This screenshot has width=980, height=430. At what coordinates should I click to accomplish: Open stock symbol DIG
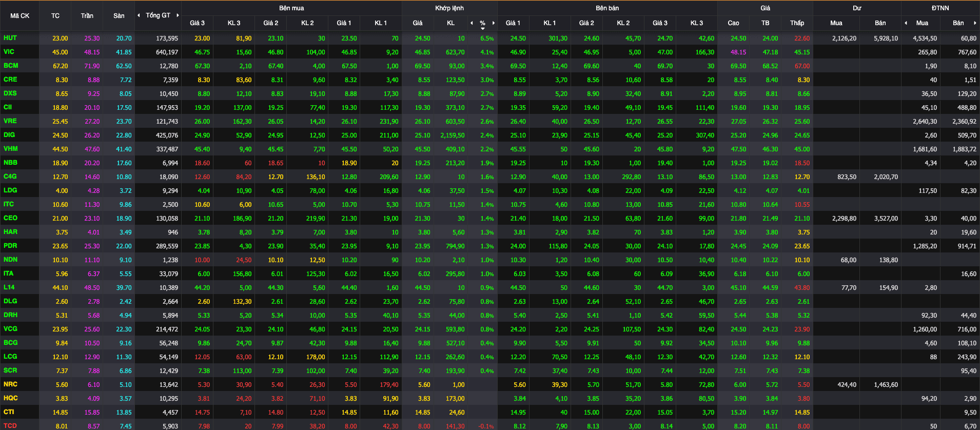(9, 135)
